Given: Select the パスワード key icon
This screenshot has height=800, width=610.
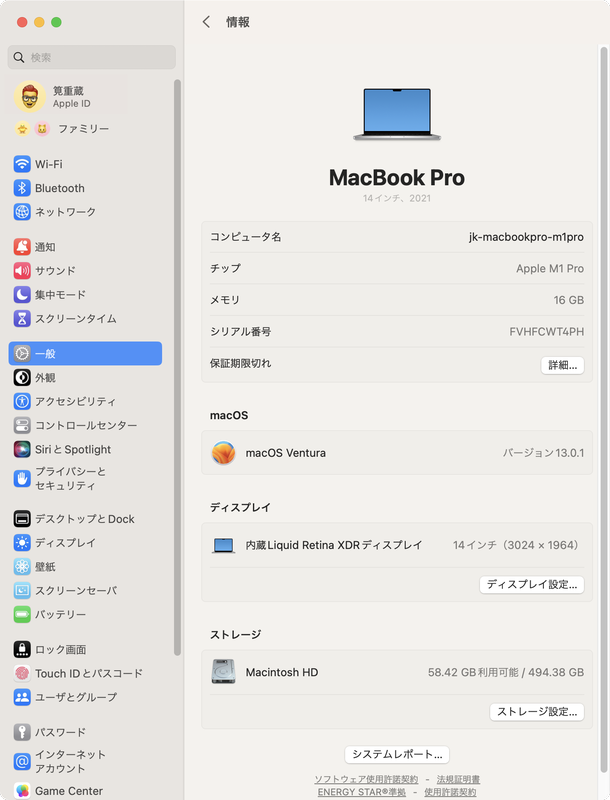Looking at the screenshot, I should 22,732.
